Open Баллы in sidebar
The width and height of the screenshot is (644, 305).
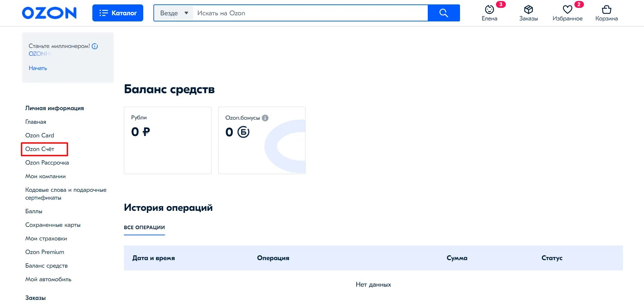[34, 211]
